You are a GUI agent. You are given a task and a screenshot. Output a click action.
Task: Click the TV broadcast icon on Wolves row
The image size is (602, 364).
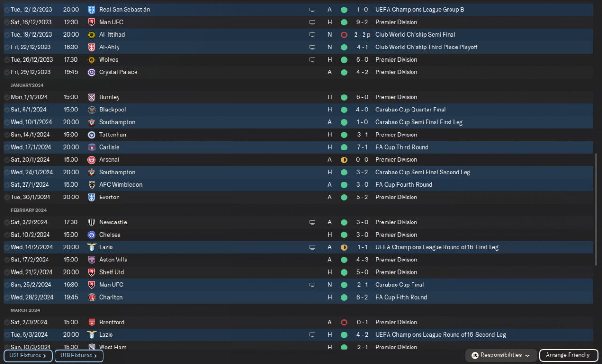click(312, 60)
